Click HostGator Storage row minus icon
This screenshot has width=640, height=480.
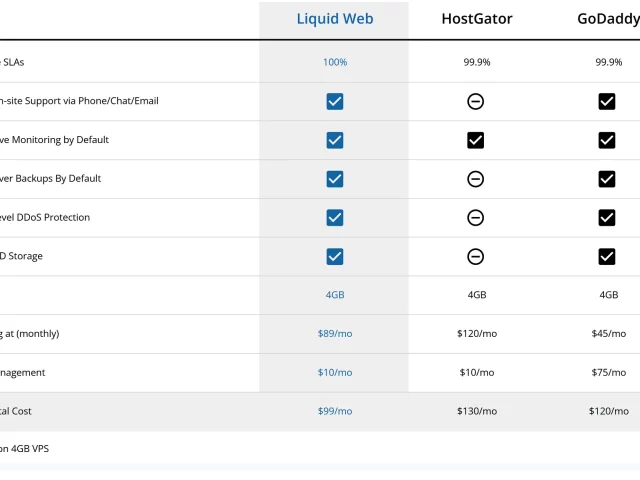476,256
